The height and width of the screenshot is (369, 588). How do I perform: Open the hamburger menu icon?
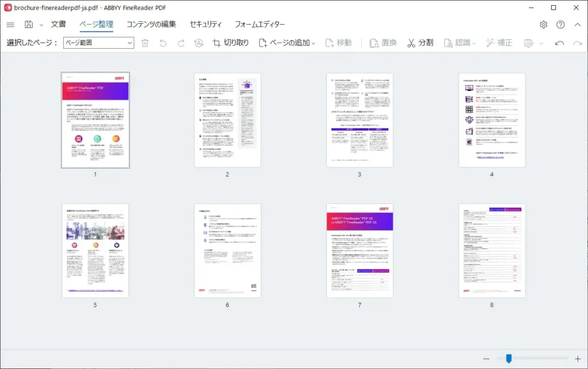click(10, 25)
